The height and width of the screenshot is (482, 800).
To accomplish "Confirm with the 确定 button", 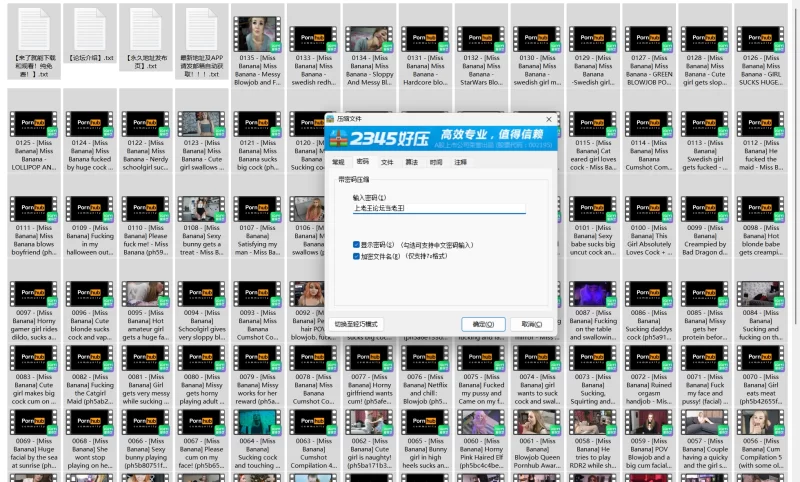I will point(483,324).
